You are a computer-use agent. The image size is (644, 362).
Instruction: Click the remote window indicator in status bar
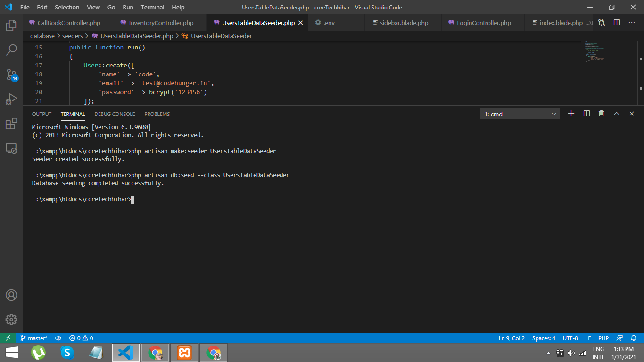pos(8,338)
